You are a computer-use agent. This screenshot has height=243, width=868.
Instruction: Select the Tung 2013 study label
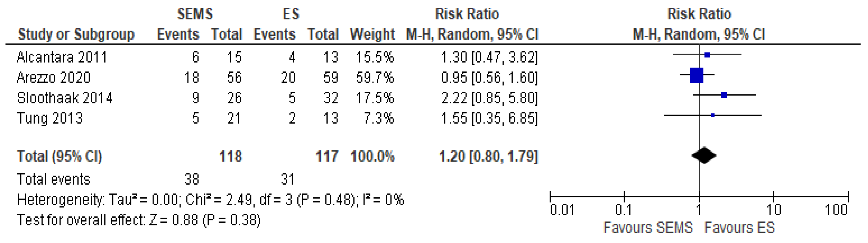(49, 118)
